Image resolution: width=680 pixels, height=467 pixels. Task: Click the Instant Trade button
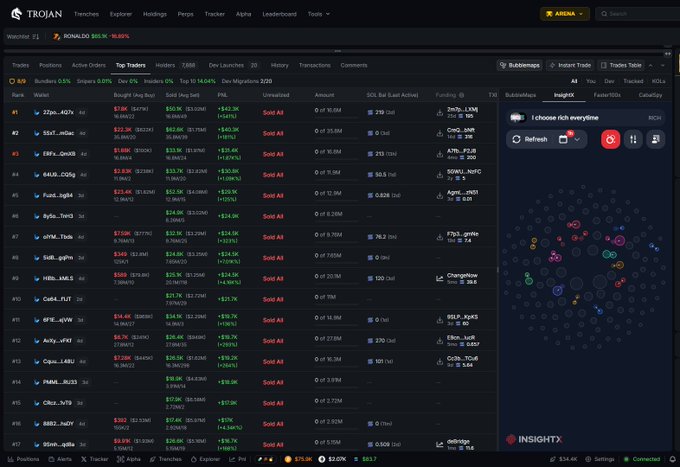[570, 65]
